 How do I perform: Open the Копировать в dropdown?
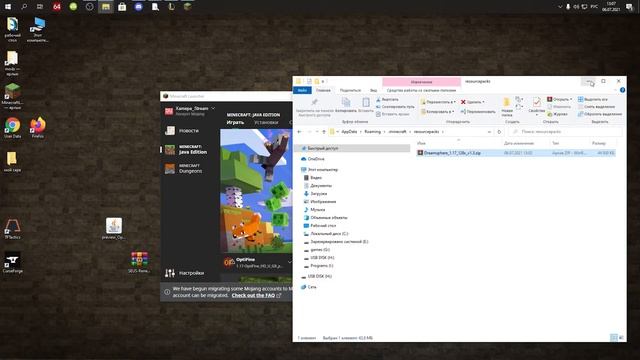click(437, 111)
